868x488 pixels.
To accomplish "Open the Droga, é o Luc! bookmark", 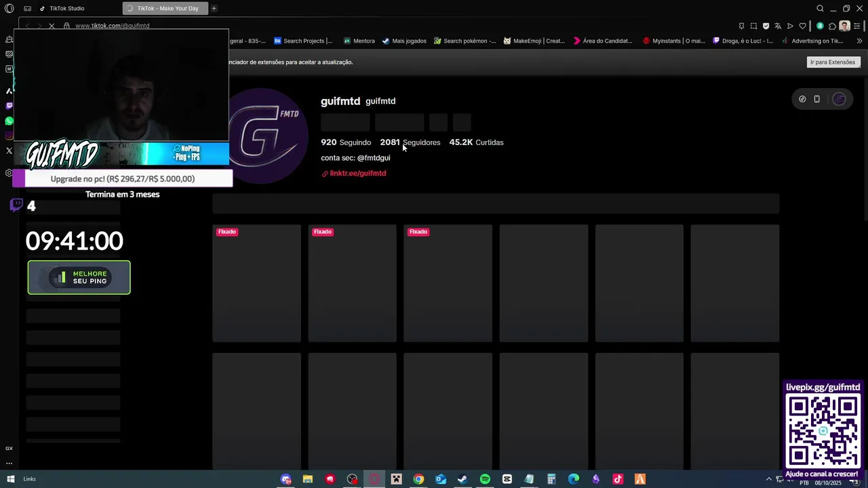I will pyautogui.click(x=743, y=41).
